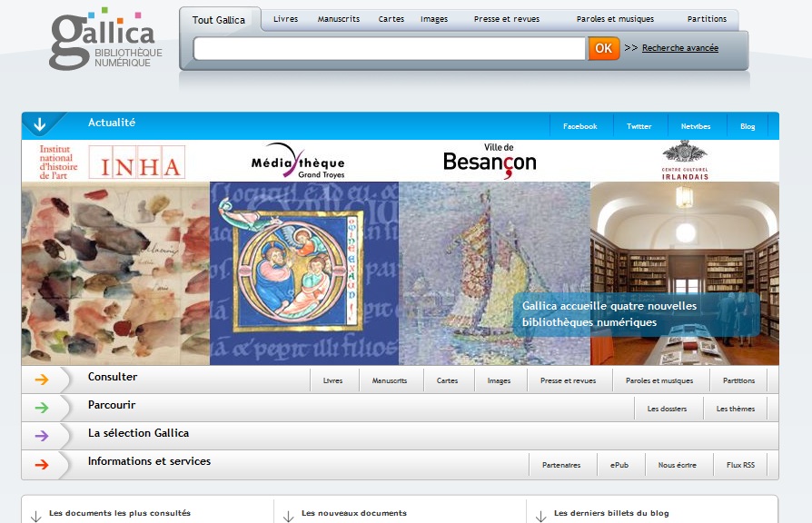Open the Nous écrire link
Viewport: 812px width, 523px height.
click(x=678, y=465)
